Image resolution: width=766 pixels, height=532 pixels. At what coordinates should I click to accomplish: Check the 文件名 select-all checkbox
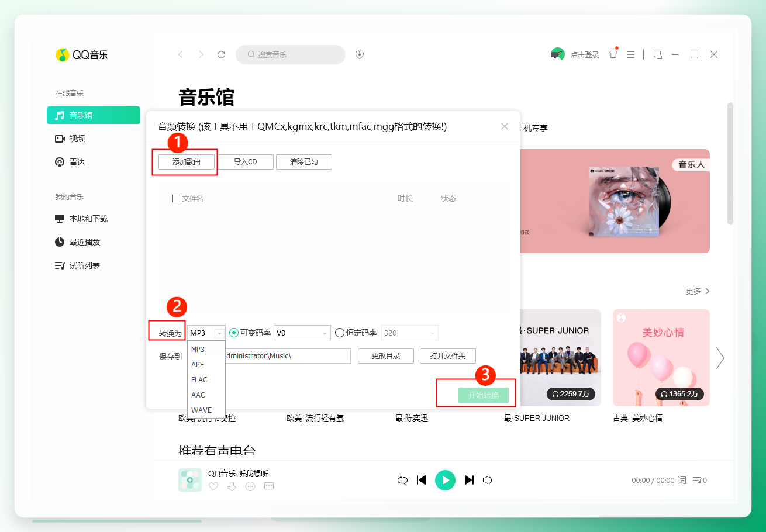pyautogui.click(x=176, y=198)
